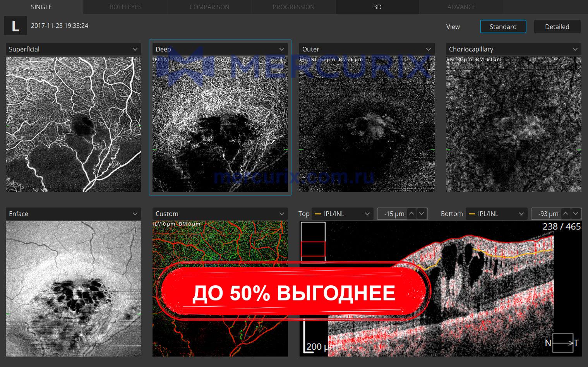This screenshot has height=367, width=588.
Task: Increase the Bottom offset with up arrow
Action: (x=566, y=213)
